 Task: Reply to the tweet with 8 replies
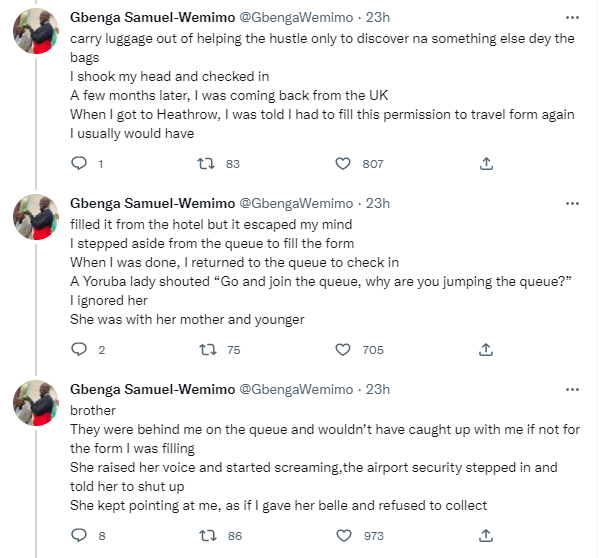[x=82, y=535]
